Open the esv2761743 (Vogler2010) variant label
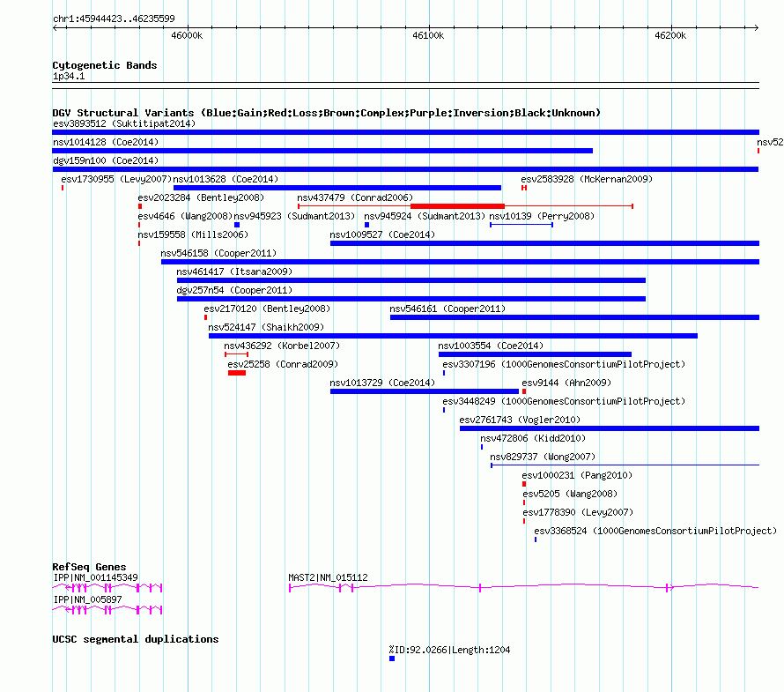The height and width of the screenshot is (692, 784). point(520,420)
